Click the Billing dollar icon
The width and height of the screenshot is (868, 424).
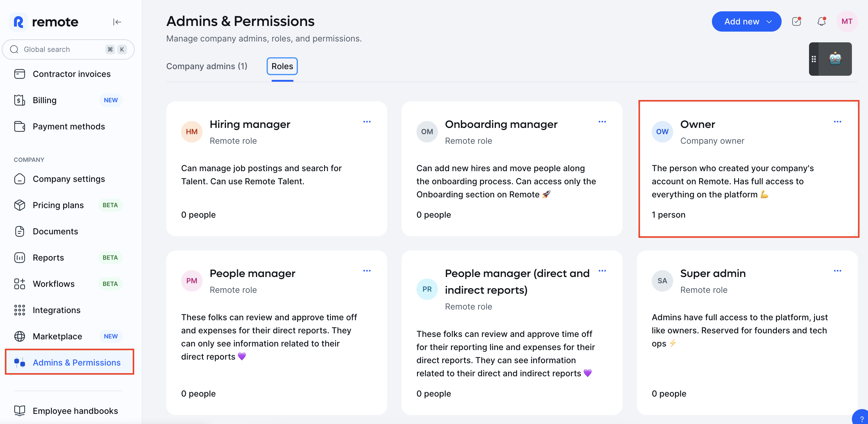click(x=20, y=100)
